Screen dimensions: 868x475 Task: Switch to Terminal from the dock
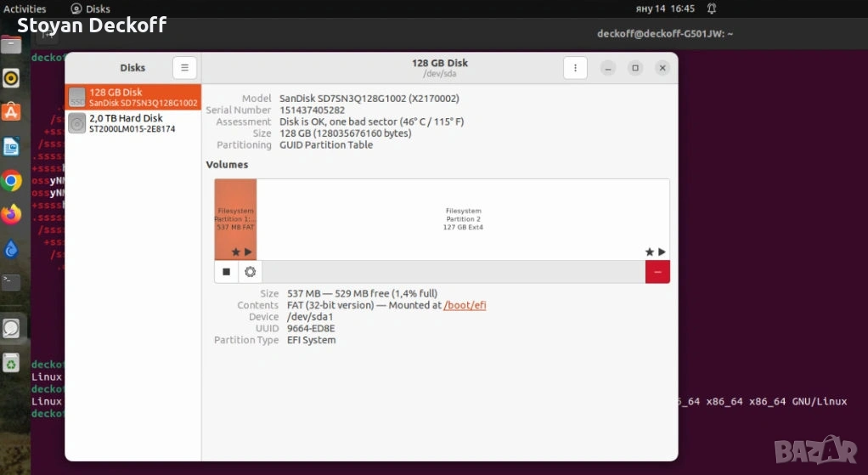(x=11, y=282)
